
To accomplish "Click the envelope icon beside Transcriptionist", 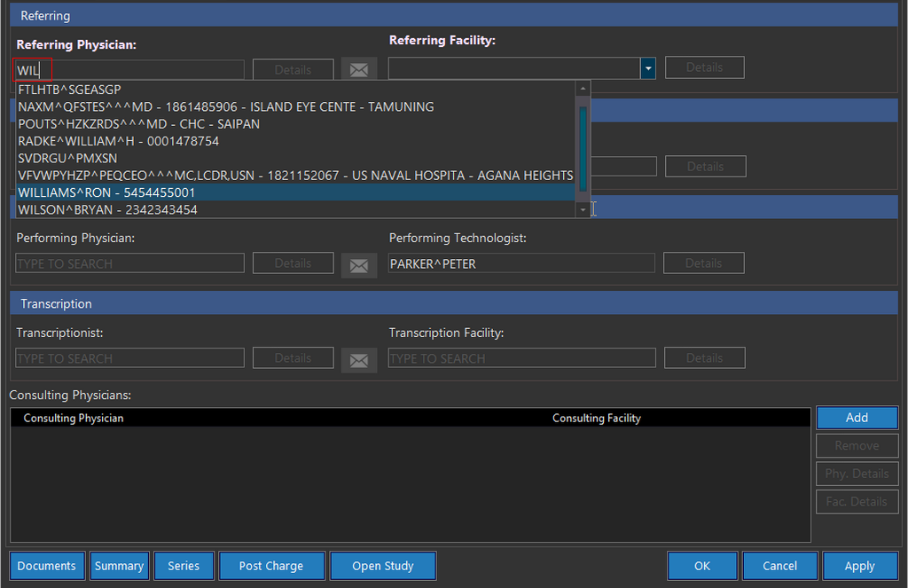I will (x=359, y=359).
